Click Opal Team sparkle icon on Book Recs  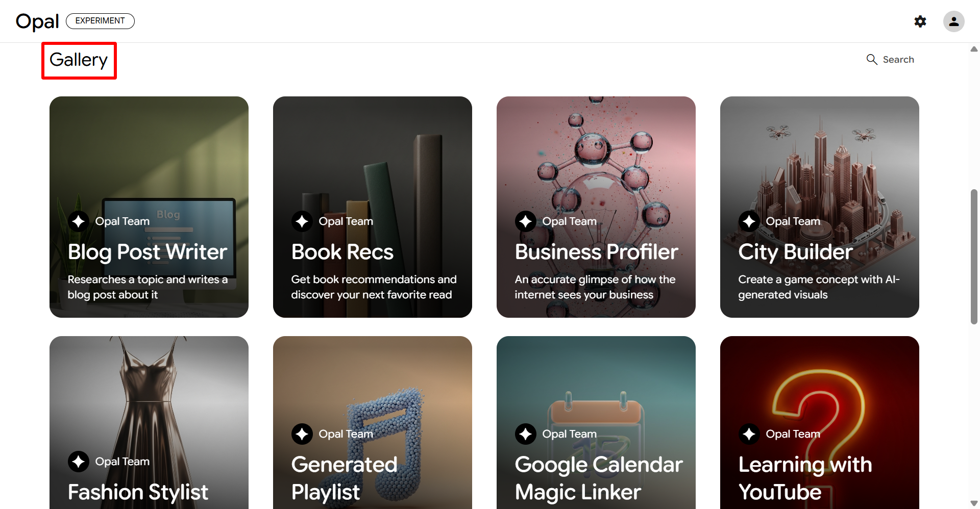coord(302,221)
